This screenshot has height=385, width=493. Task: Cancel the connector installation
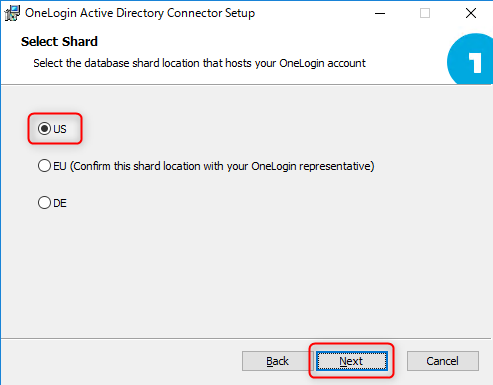click(x=443, y=361)
